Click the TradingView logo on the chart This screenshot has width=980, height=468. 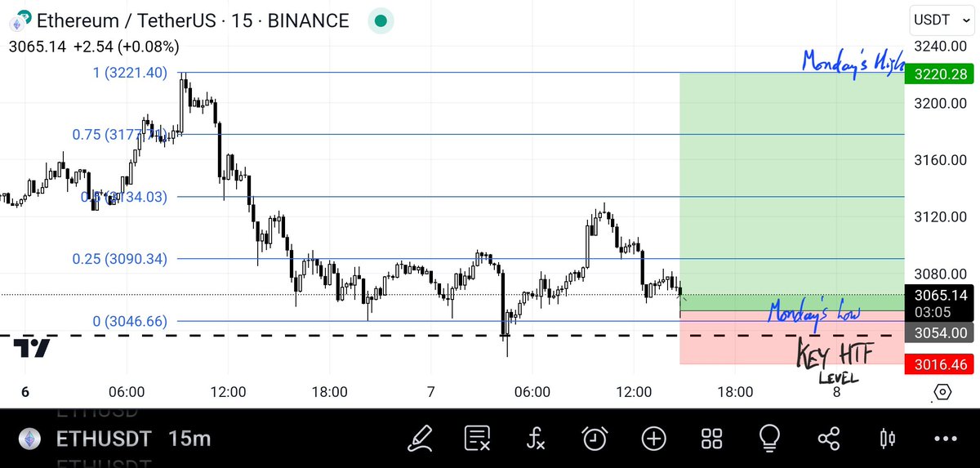tap(32, 348)
